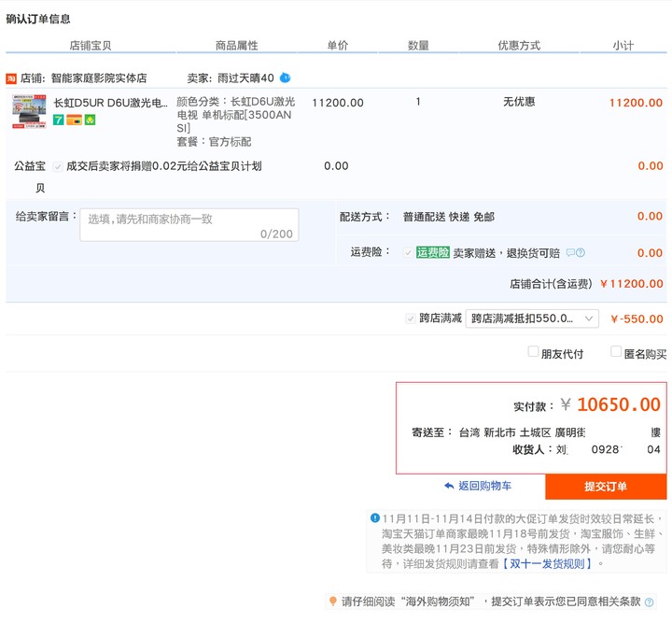Open help icon after overseas shopping notice
This screenshot has height=637, width=672.
point(650,602)
